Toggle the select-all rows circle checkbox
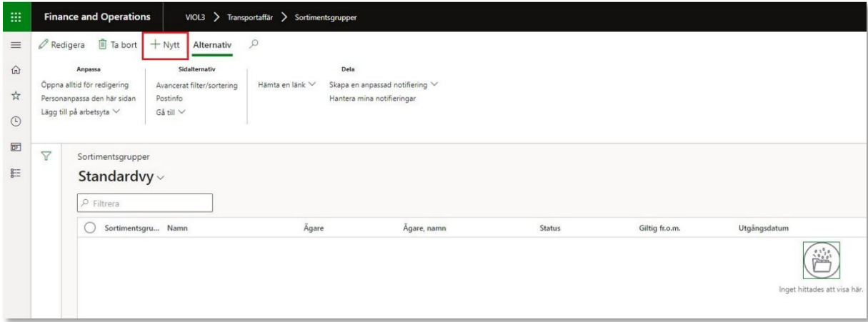This screenshot has height=322, width=868. pos(90,228)
